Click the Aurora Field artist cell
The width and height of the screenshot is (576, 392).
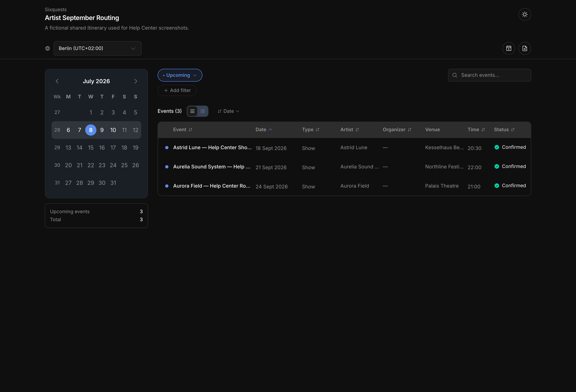tap(355, 186)
